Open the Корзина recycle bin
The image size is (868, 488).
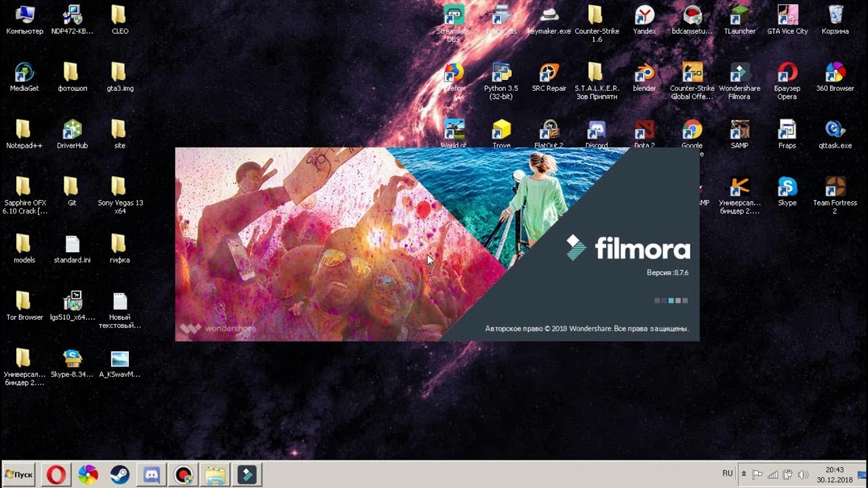click(835, 20)
